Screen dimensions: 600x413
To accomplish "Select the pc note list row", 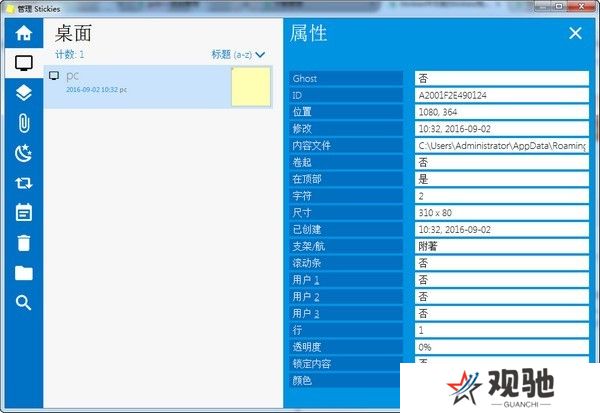I will click(x=158, y=87).
